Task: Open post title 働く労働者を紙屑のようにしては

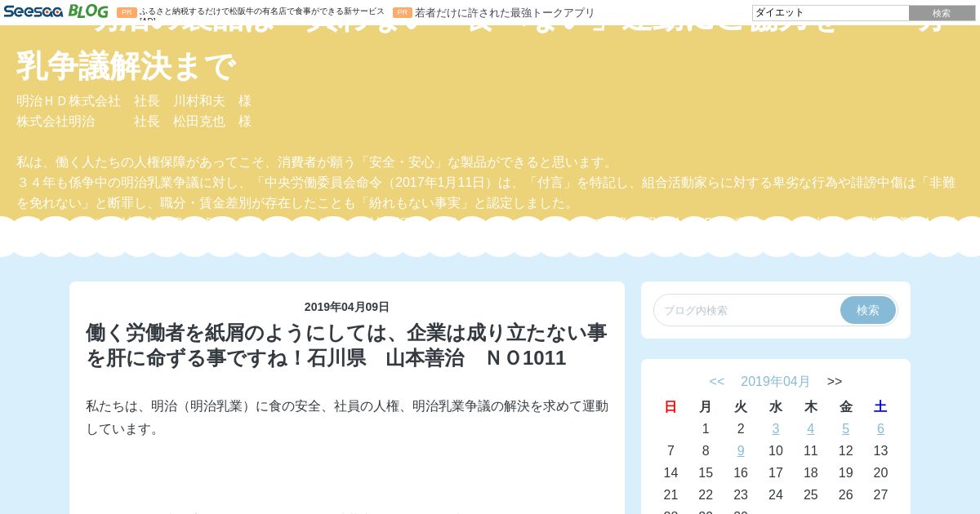Action: coord(346,345)
